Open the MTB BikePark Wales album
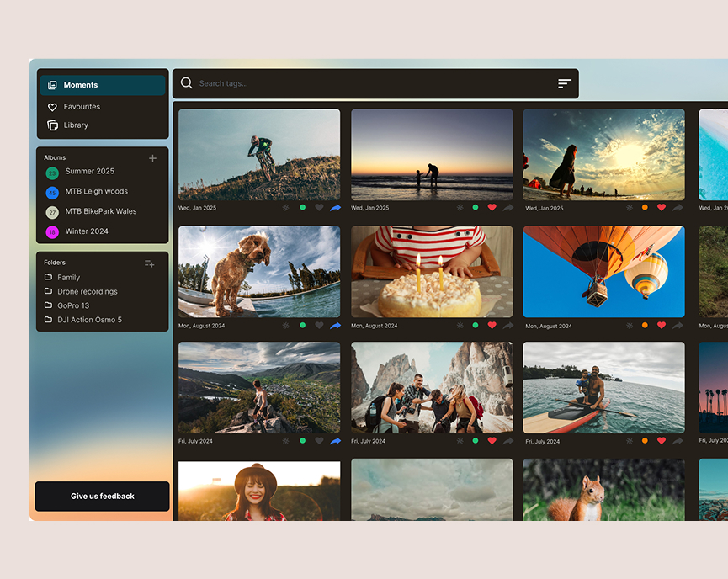 pos(101,211)
